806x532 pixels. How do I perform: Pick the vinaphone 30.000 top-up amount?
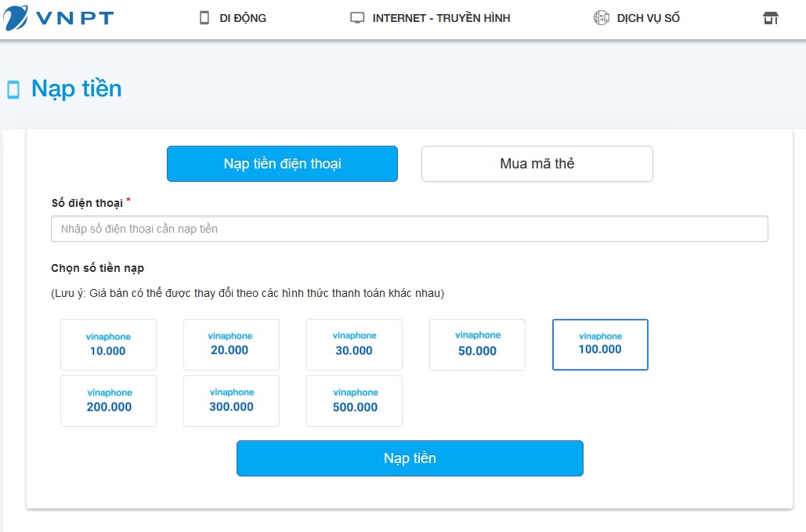point(354,345)
